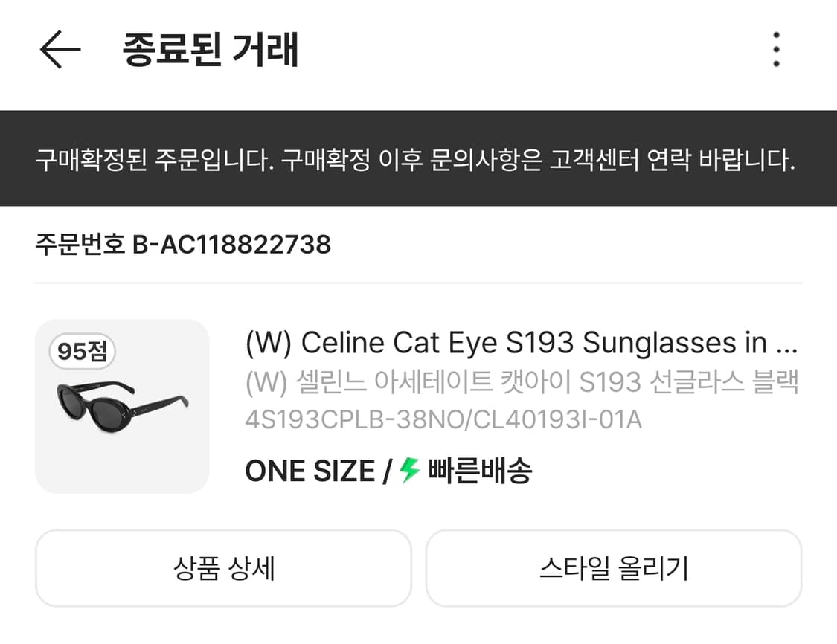The width and height of the screenshot is (837, 644).
Task: Tap the 종료된 거래 page title
Action: click(x=211, y=50)
